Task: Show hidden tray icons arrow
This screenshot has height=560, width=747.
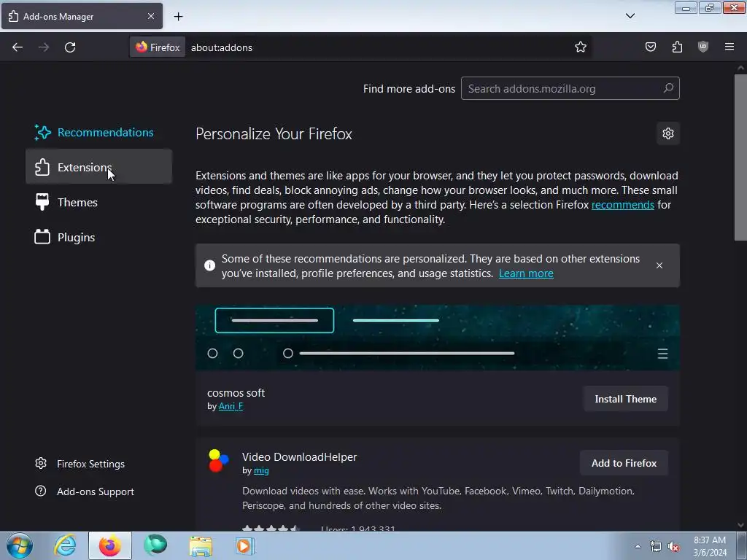Action: tap(638, 546)
